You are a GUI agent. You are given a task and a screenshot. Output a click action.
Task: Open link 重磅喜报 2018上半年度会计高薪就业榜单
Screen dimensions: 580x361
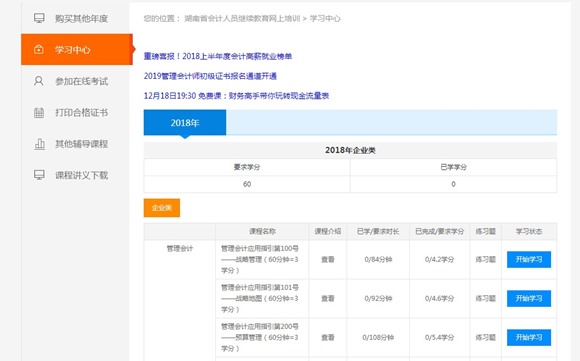218,56
